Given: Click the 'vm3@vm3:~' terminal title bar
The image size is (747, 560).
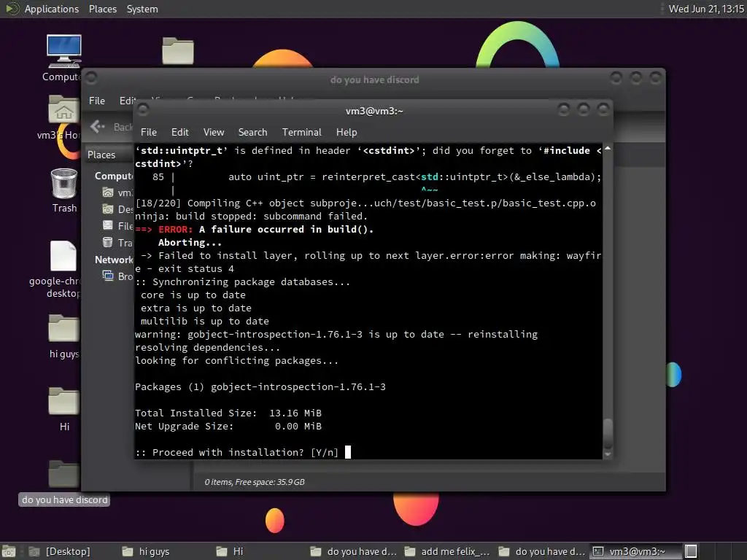Looking at the screenshot, I should 374,111.
